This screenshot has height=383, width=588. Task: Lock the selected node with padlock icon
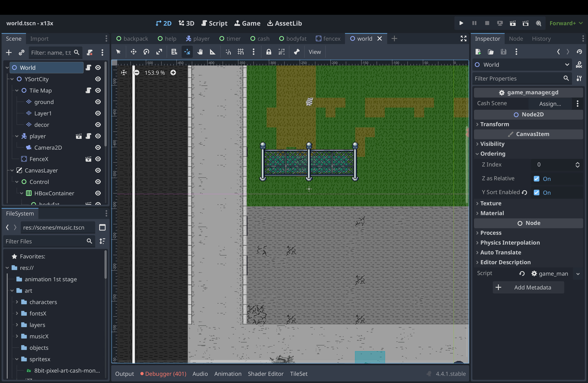(269, 52)
